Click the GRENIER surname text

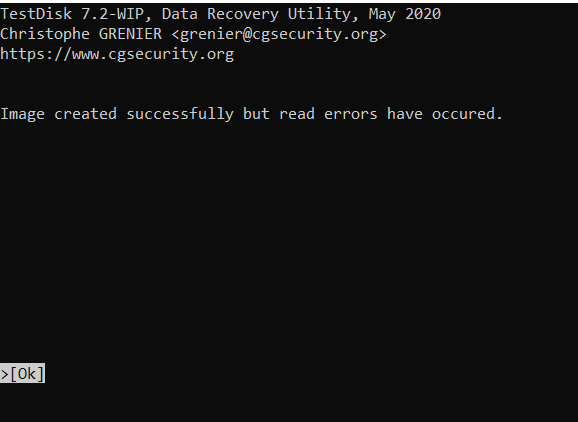click(130, 34)
